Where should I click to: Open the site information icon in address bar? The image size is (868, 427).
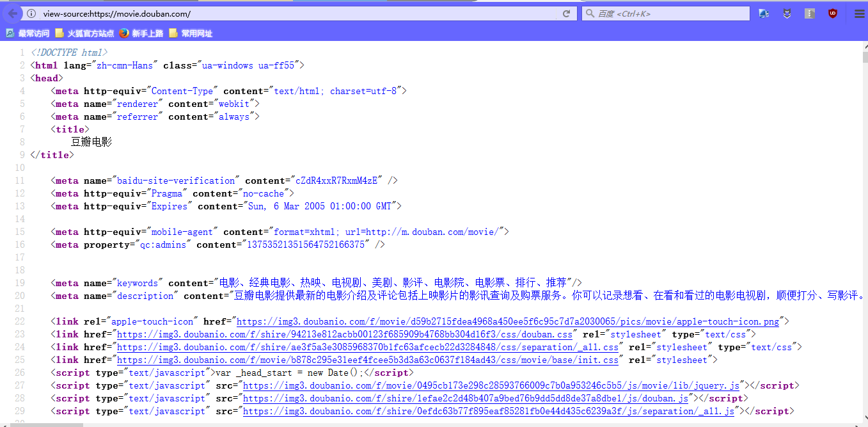coord(31,13)
